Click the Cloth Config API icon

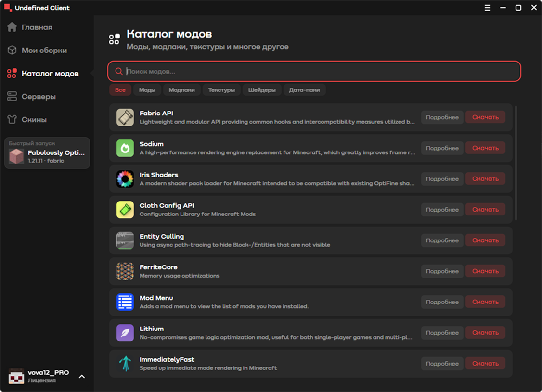point(125,210)
